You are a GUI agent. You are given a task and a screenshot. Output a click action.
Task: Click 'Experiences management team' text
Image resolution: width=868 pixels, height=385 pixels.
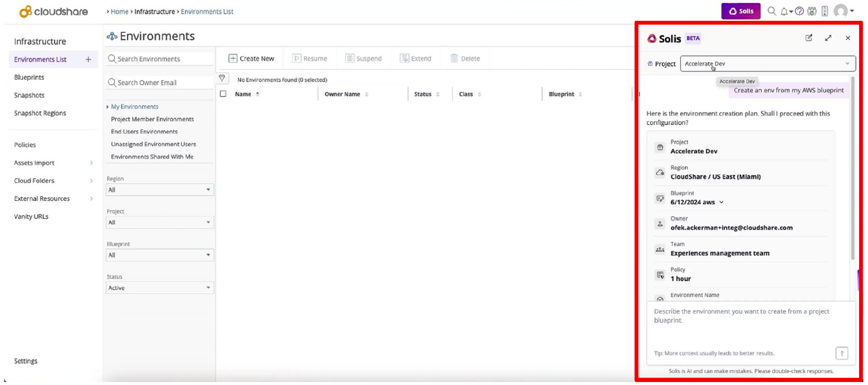(720, 253)
